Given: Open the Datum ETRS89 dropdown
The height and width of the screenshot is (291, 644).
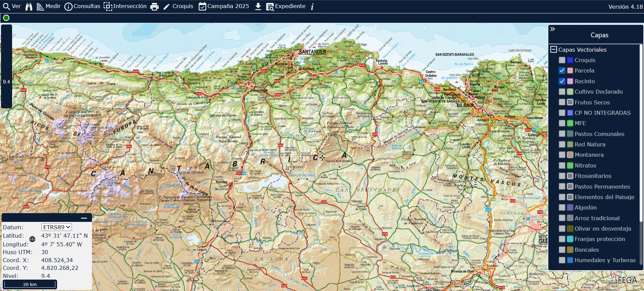Looking at the screenshot, I should (56, 227).
